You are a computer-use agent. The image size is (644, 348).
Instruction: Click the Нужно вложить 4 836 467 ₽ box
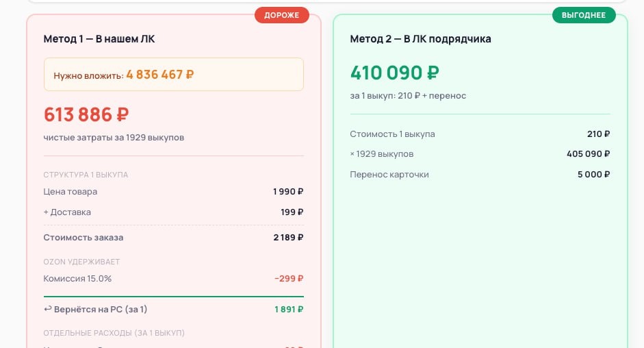(x=174, y=75)
